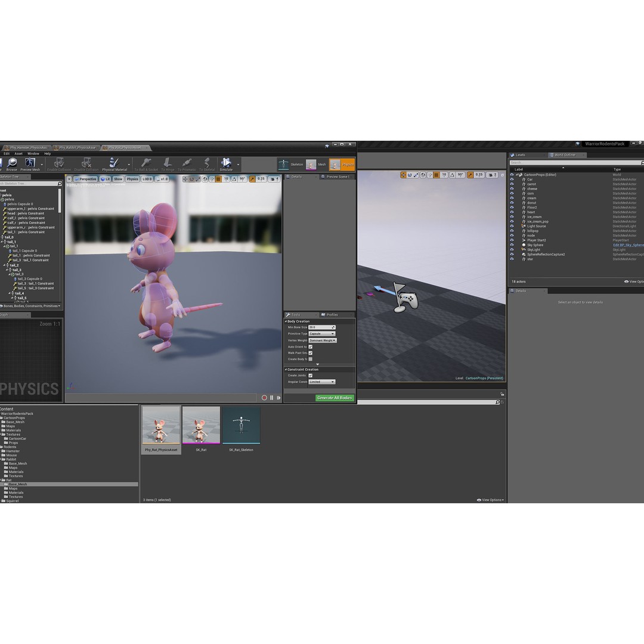Open the Simulate options dropdown arrow
644x644 pixels.
238,165
